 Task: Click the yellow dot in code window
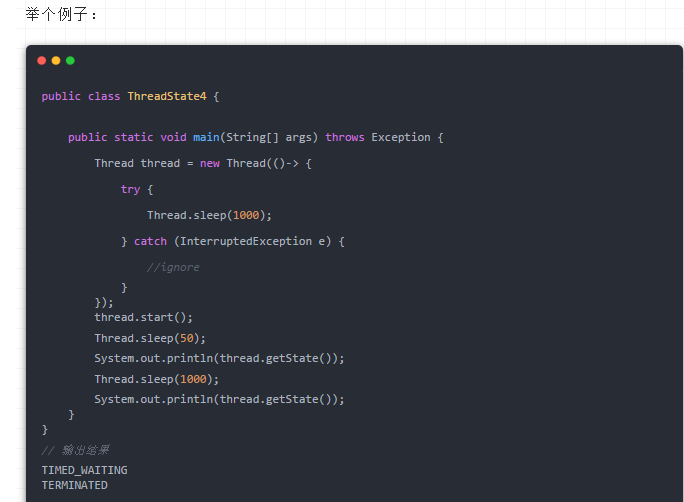click(56, 61)
